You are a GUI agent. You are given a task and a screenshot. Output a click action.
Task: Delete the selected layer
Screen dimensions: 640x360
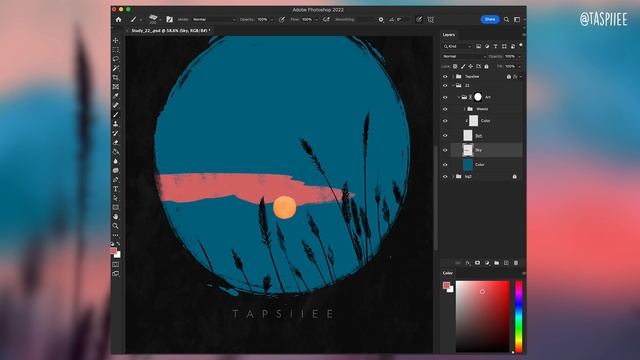point(516,263)
